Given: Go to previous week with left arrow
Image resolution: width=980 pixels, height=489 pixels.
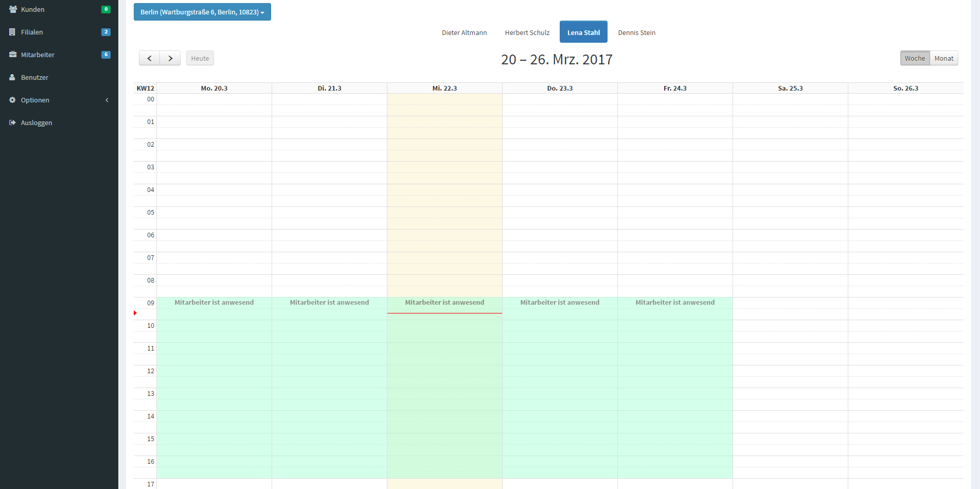Looking at the screenshot, I should pyautogui.click(x=149, y=58).
